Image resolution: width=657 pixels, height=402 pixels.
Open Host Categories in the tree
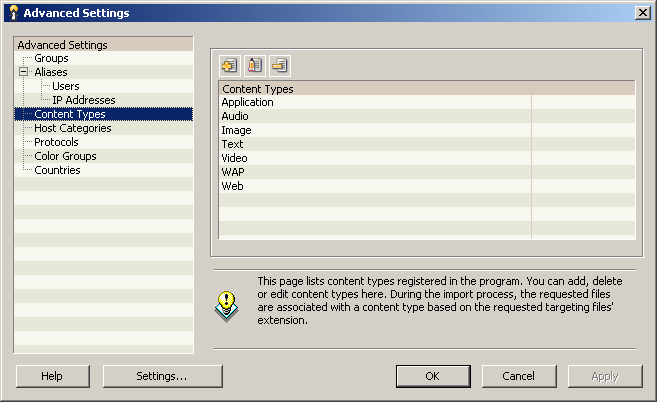point(72,128)
